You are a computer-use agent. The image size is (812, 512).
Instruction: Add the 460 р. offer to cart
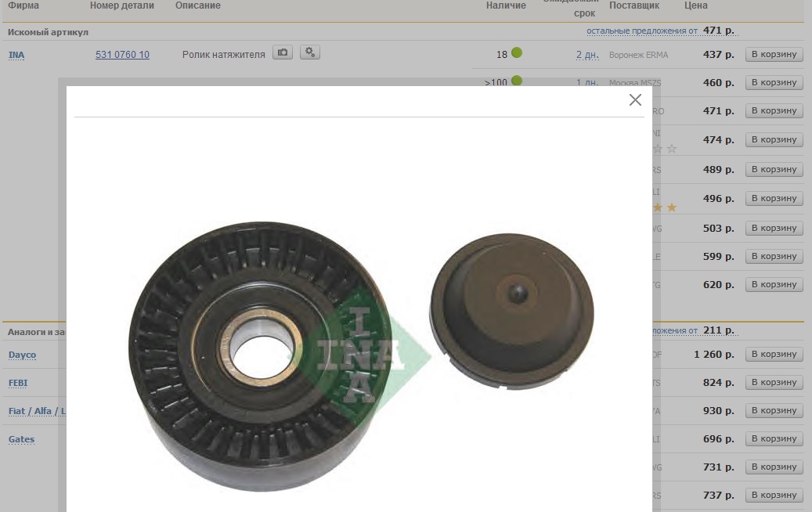tap(774, 82)
